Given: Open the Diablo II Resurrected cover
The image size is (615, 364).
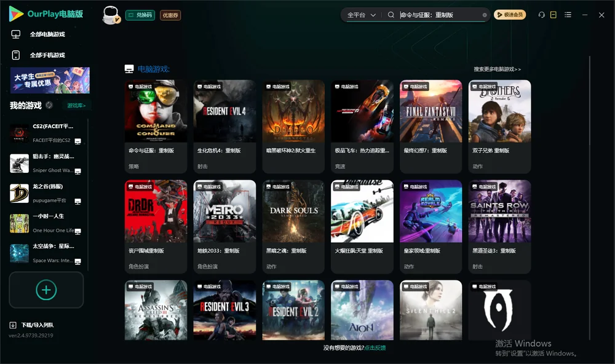Looking at the screenshot, I should click(293, 111).
